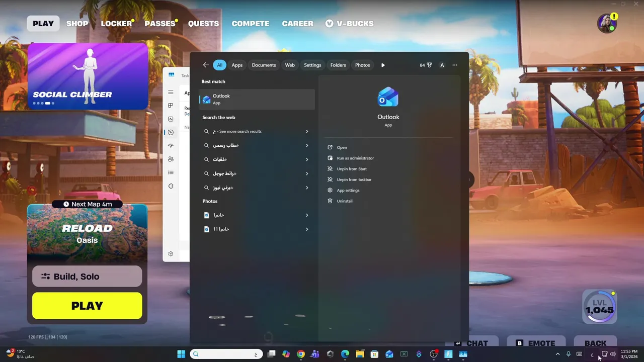
Task: Open Task Manager App history icon
Action: tap(171, 132)
